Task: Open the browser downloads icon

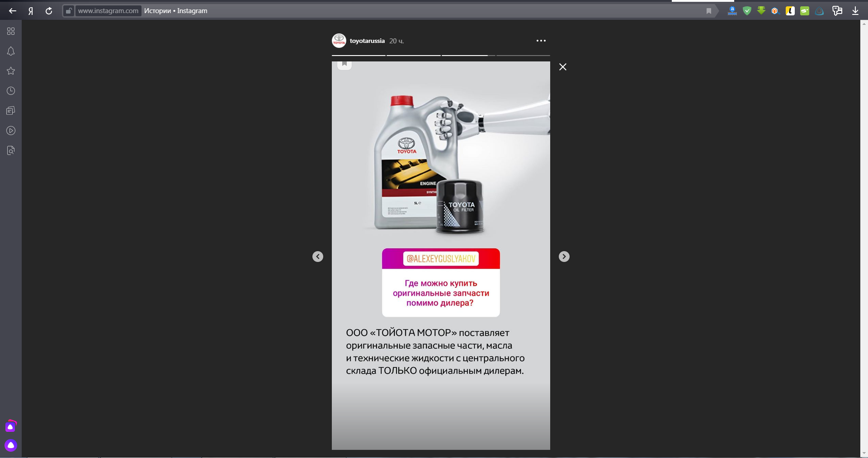Action: (855, 11)
